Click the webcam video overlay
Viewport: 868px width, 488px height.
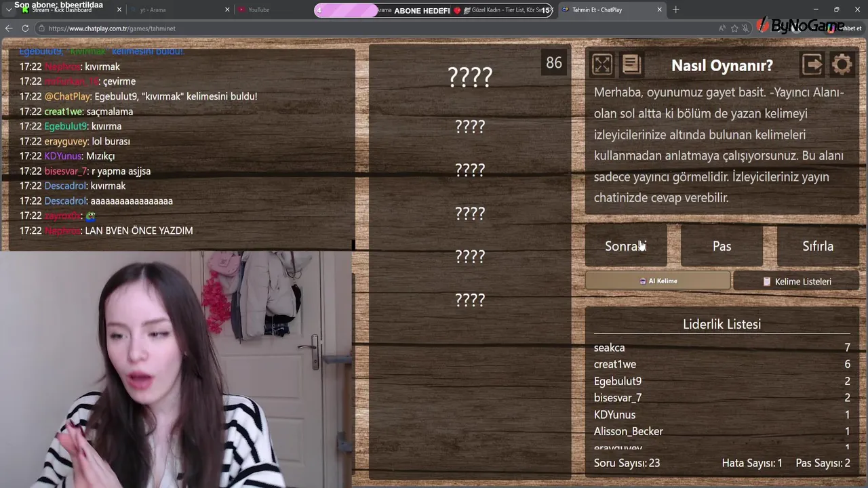pos(176,369)
